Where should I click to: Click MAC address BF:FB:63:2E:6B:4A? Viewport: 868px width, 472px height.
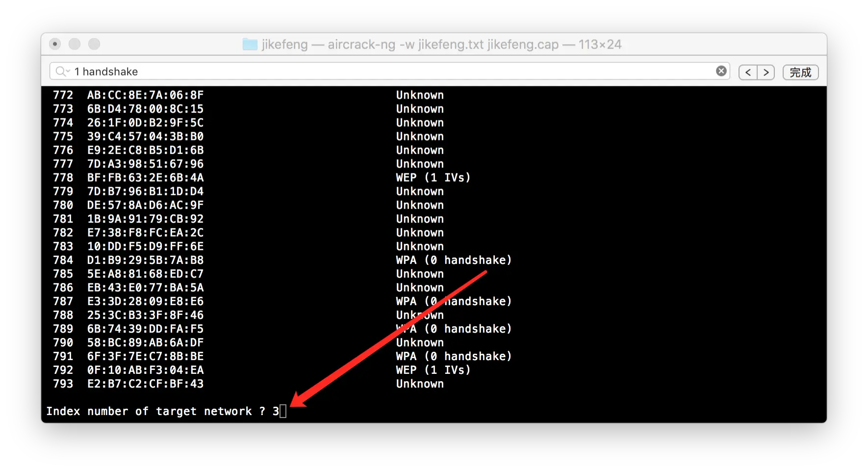click(x=145, y=178)
